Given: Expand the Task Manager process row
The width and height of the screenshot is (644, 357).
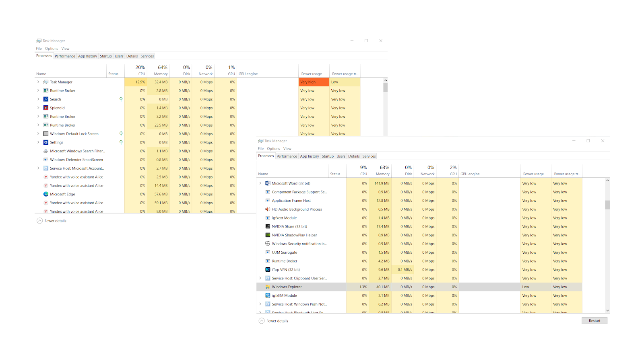Looking at the screenshot, I should (38, 82).
